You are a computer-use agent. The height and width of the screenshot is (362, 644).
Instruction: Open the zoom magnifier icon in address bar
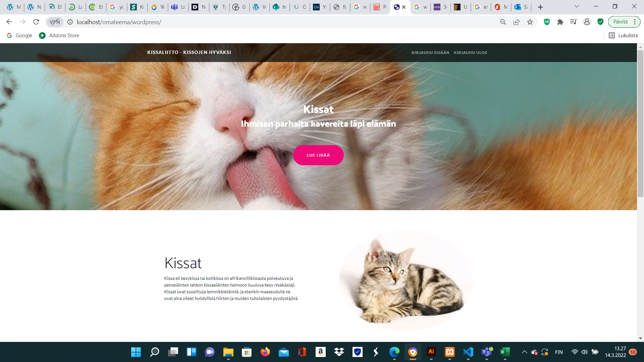tap(503, 22)
